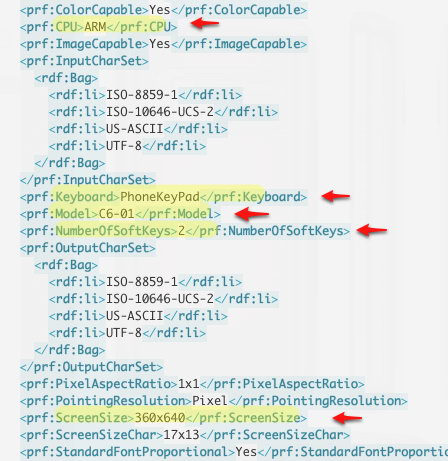Click the ScreenSizeChar 17x13 value
The image size is (448, 461).
(x=181, y=435)
